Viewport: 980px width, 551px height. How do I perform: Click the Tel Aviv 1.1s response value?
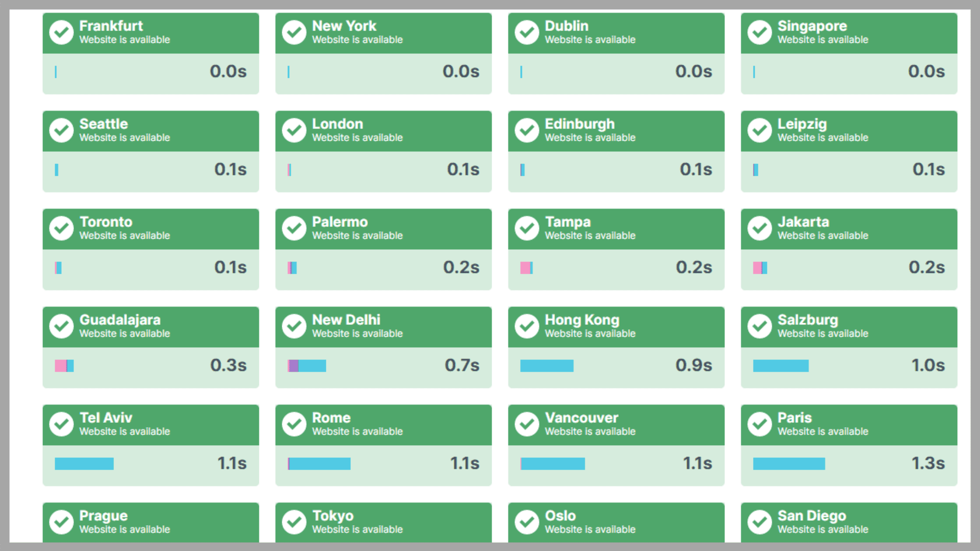232,463
